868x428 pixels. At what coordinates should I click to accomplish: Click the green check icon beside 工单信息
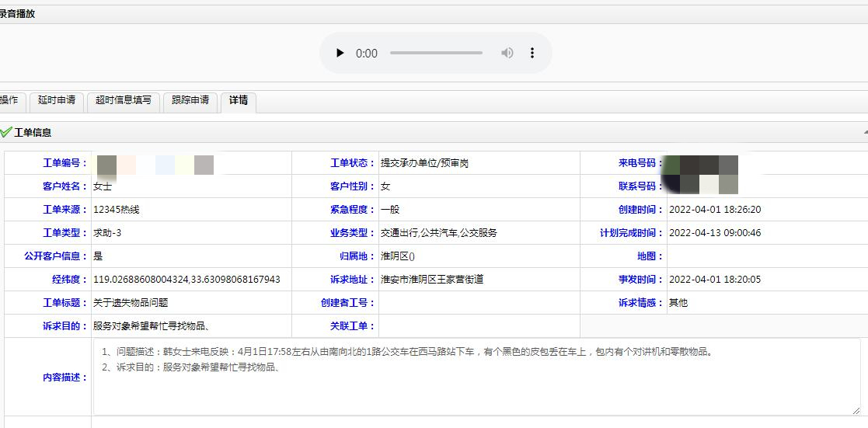tap(6, 132)
